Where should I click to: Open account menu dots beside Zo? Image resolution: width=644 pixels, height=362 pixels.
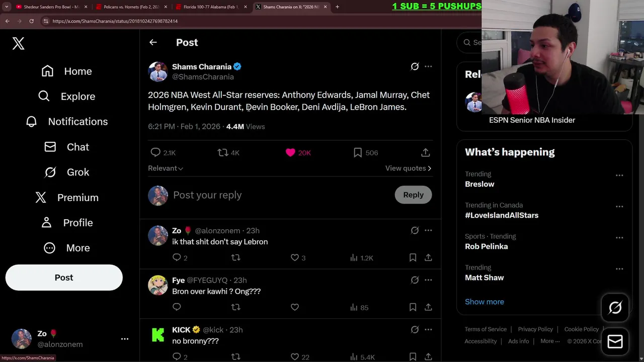click(x=125, y=339)
